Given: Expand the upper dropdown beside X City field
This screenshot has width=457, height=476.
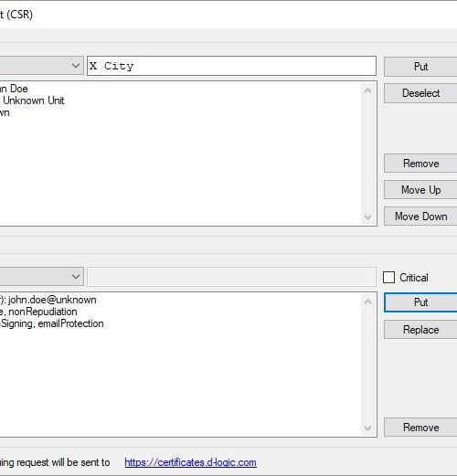Looking at the screenshot, I should [41, 66].
